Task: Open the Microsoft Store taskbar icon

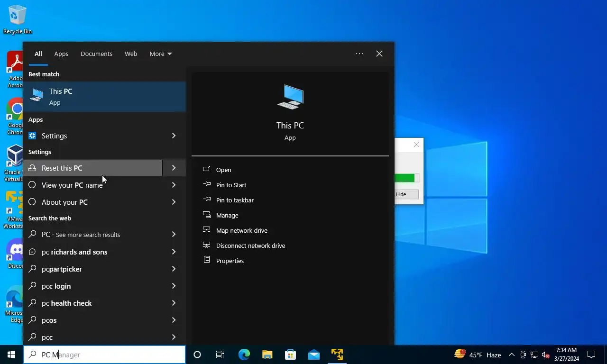Action: 290,355
